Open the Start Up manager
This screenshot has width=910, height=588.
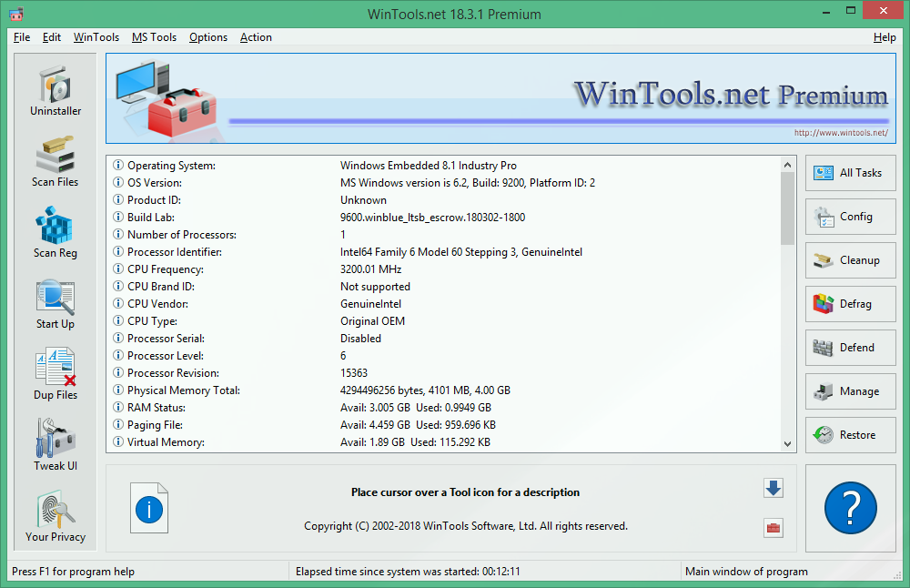pos(55,301)
